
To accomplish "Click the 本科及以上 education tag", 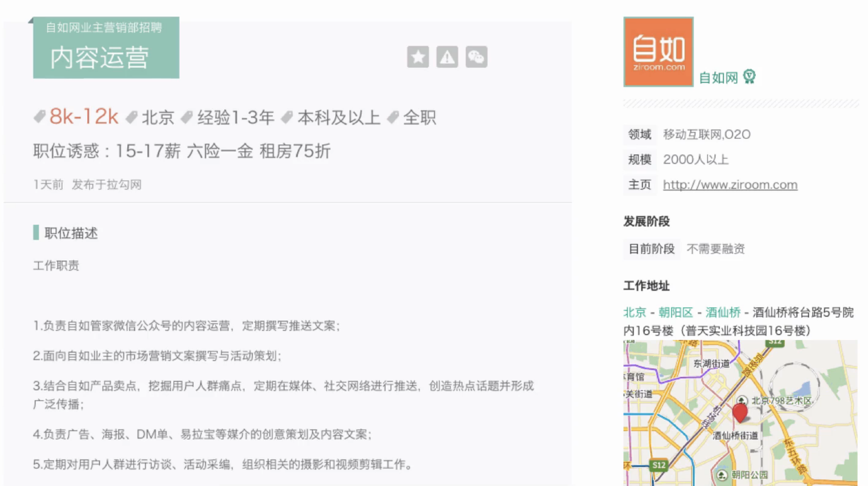I will [x=339, y=117].
